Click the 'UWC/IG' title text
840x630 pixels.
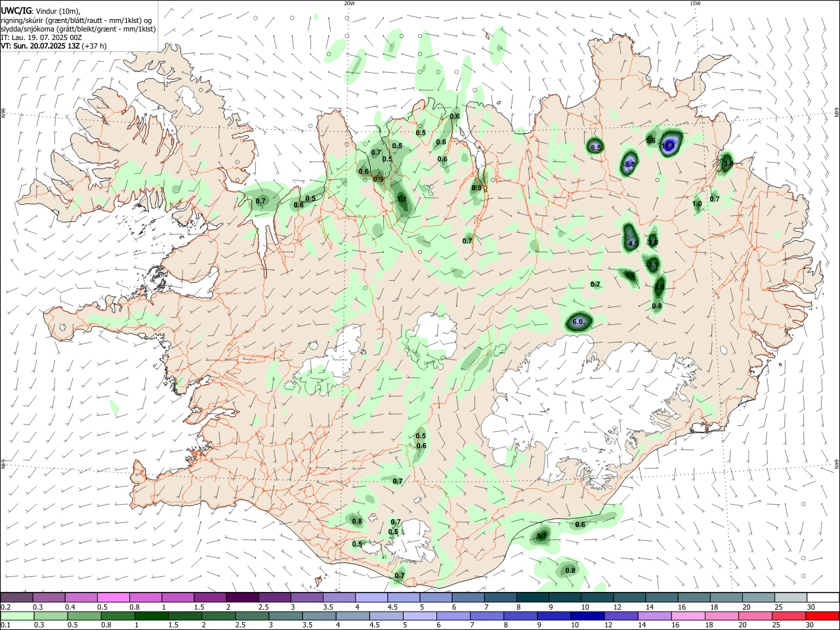pyautogui.click(x=16, y=11)
